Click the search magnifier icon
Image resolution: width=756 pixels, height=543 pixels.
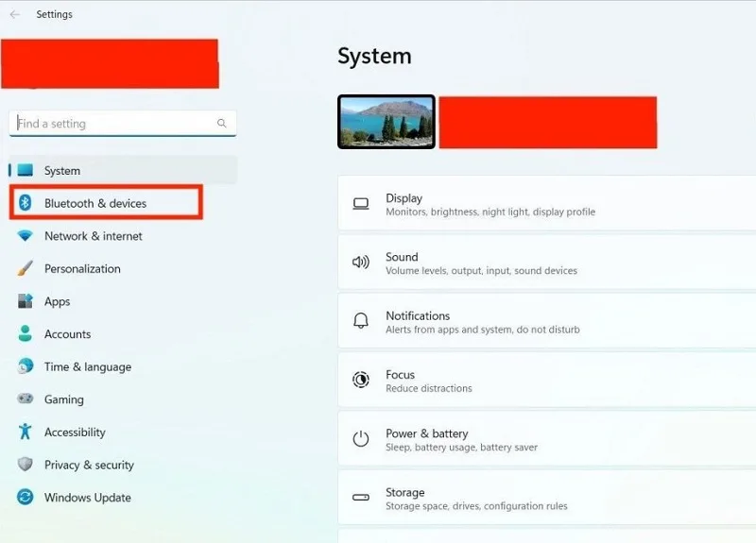point(222,124)
